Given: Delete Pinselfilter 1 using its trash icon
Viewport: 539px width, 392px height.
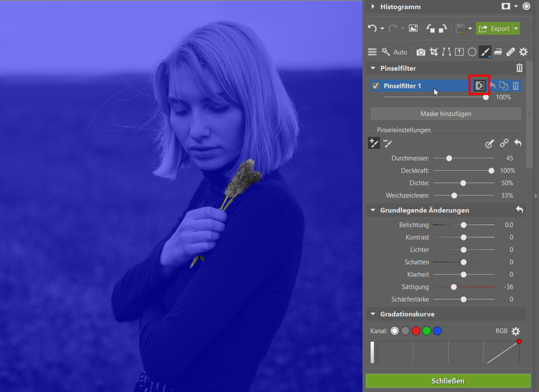Looking at the screenshot, I should [515, 86].
